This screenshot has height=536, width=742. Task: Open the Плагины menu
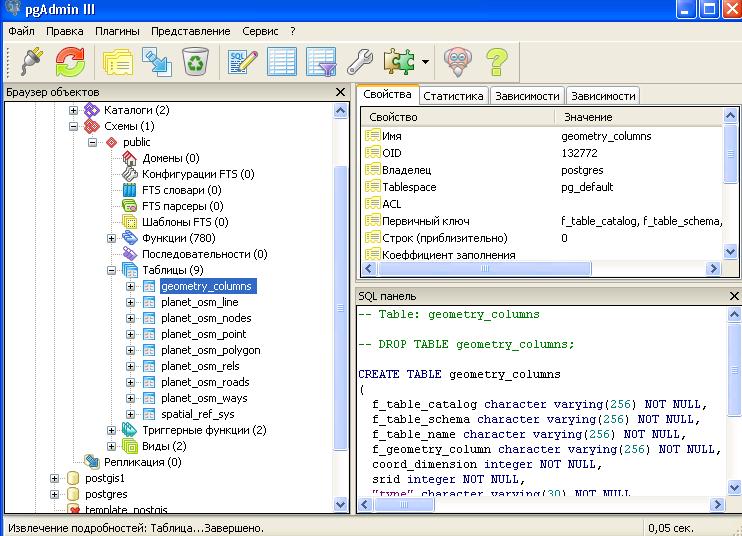[117, 31]
